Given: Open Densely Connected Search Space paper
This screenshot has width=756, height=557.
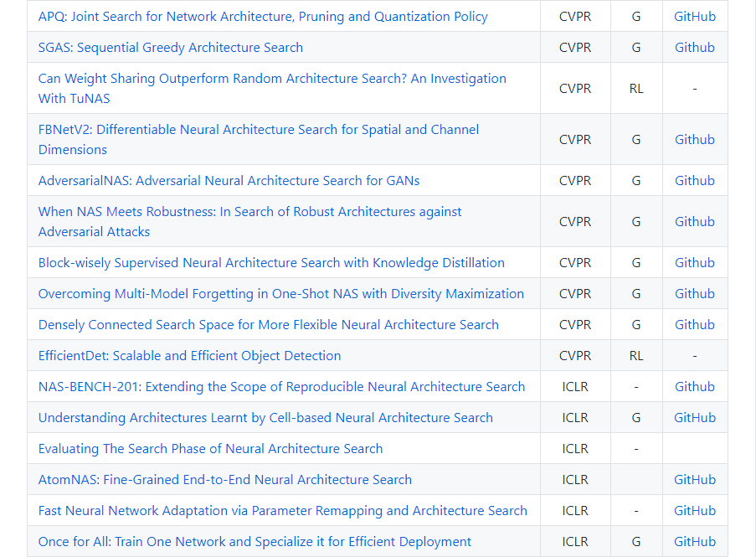Looking at the screenshot, I should point(268,325).
